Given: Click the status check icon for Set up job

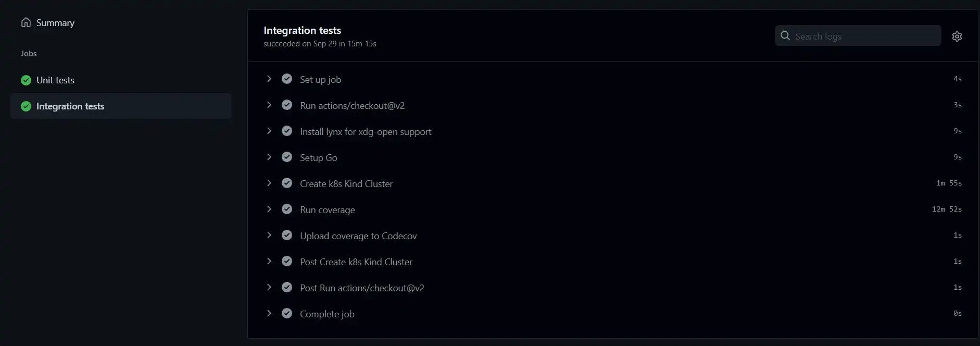Looking at the screenshot, I should [x=287, y=79].
